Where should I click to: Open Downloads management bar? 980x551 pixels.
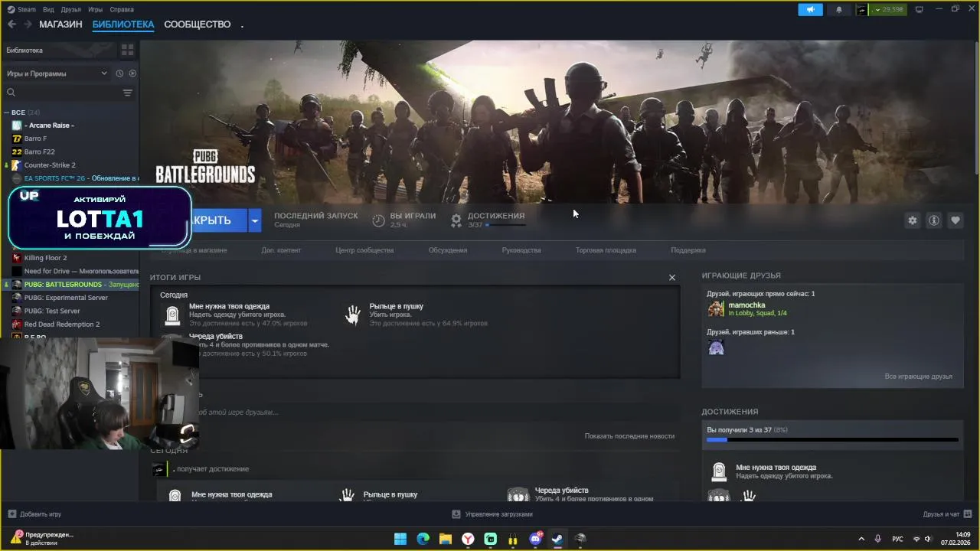point(493,514)
